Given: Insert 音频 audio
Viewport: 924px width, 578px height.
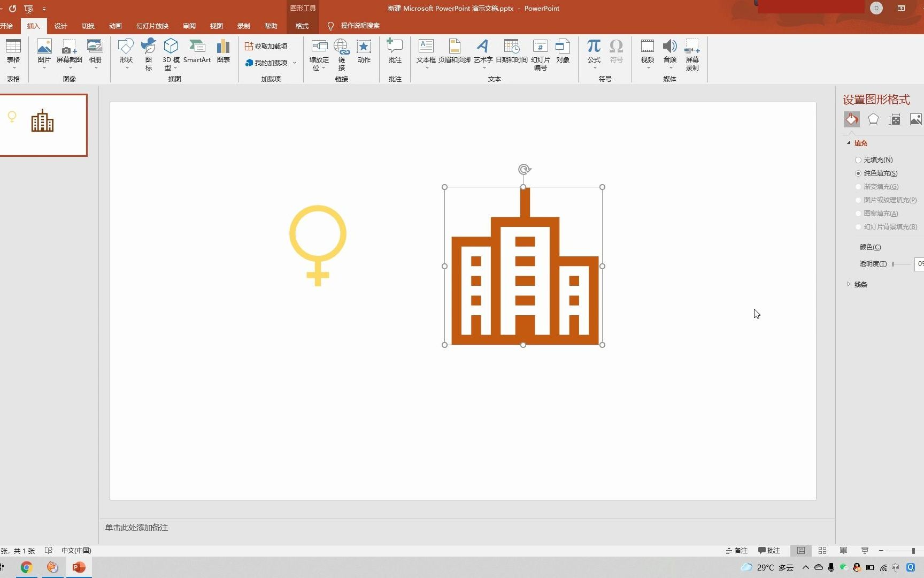Looking at the screenshot, I should coord(670,47).
